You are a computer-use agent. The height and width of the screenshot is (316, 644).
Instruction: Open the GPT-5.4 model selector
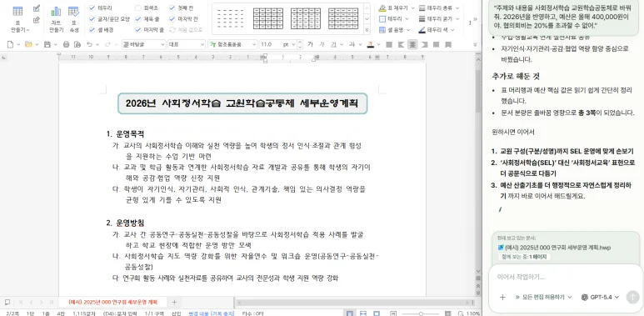coord(600,297)
